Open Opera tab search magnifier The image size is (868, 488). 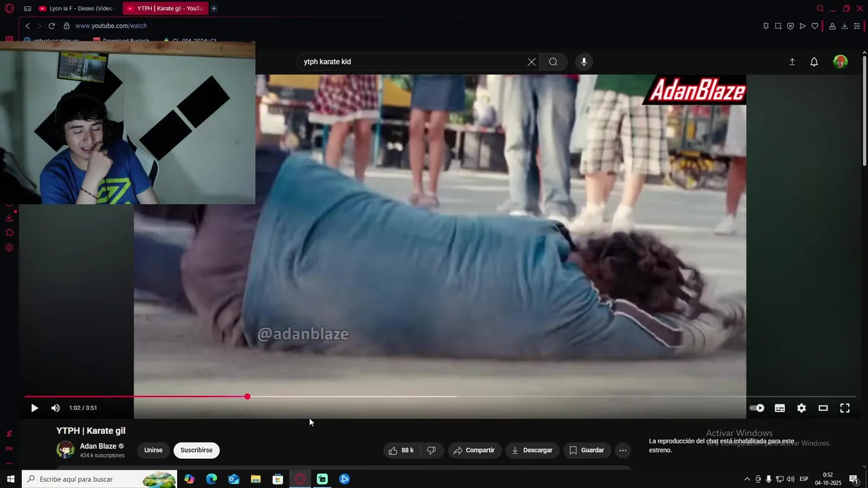click(820, 8)
